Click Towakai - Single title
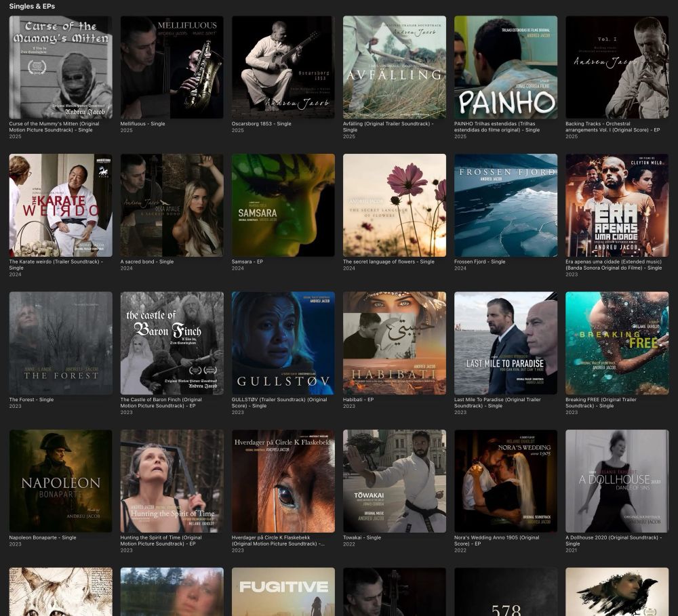 point(362,537)
